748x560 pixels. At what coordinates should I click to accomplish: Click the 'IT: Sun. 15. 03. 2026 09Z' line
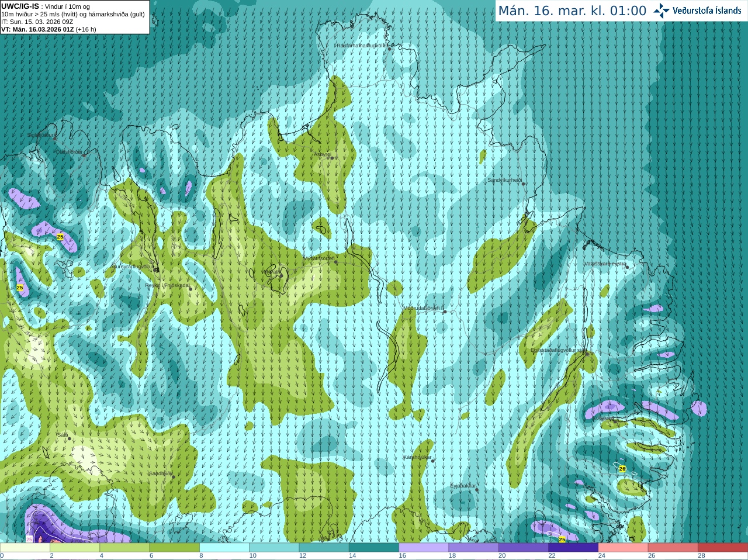[37, 22]
